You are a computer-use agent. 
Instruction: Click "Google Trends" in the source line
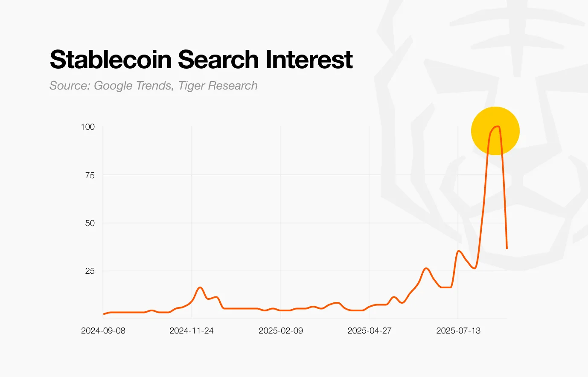132,86
